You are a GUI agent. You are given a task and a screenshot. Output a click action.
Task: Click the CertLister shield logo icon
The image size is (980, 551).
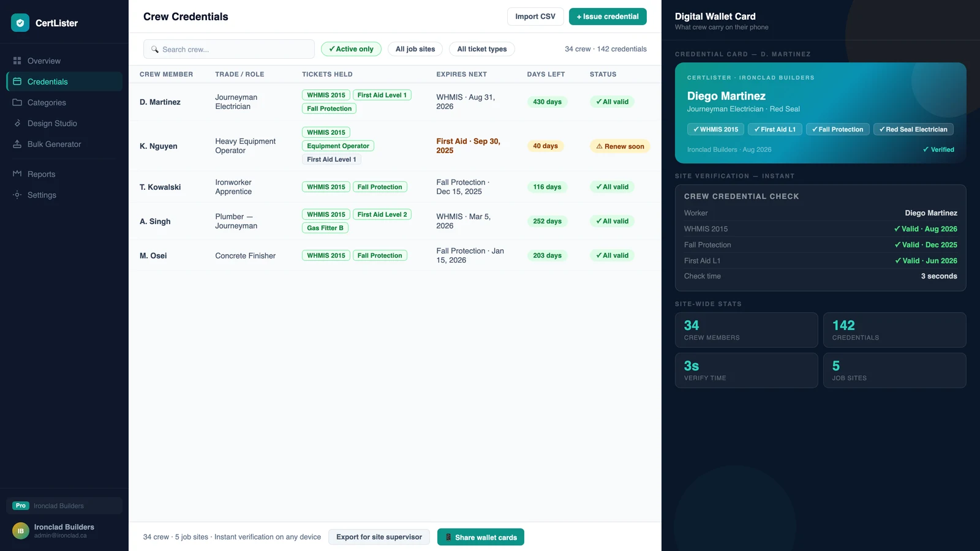coord(20,23)
